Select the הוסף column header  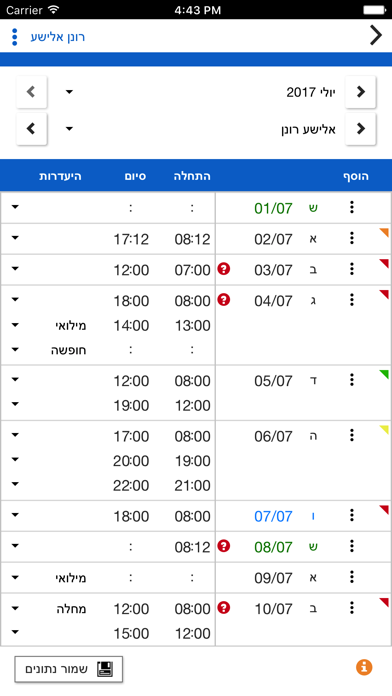tap(356, 176)
